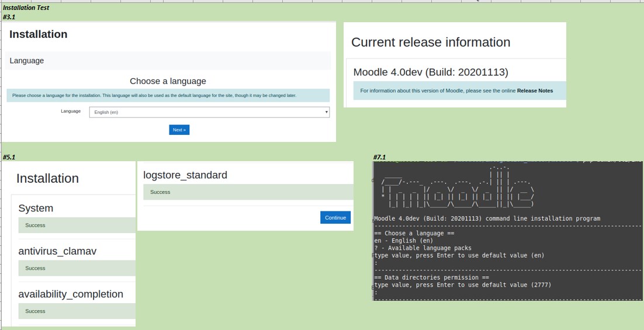
Task: Click terminal '== Choose a language ==' line
Action: [x=414, y=233]
